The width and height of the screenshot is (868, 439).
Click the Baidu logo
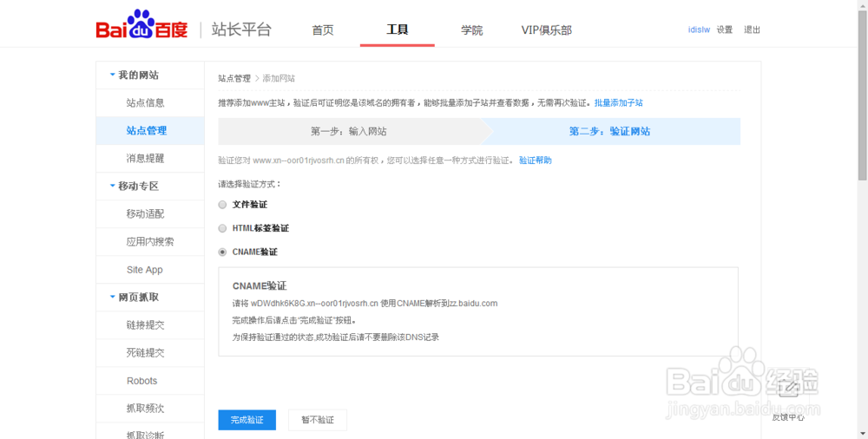tap(141, 25)
